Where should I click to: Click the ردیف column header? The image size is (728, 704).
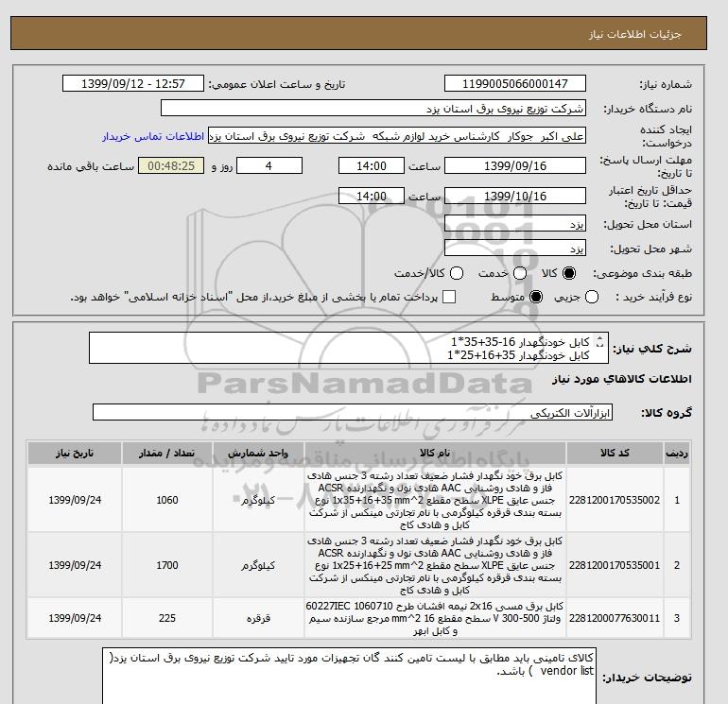(x=677, y=453)
